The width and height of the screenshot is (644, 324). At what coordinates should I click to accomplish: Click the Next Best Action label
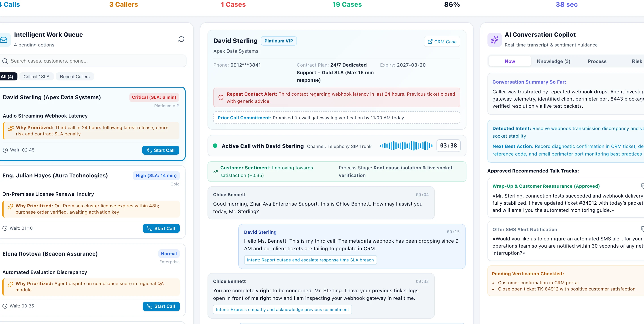click(x=513, y=146)
